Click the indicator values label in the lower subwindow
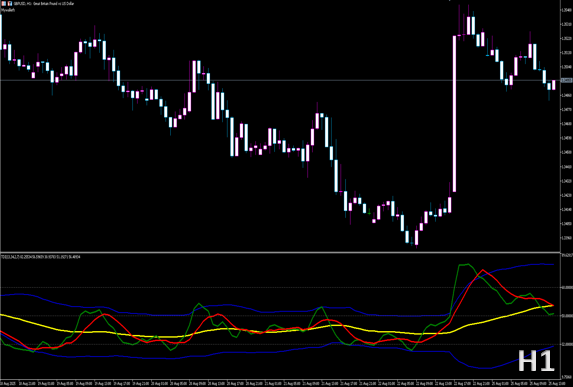Screen dimensions: 573x387 41,257
